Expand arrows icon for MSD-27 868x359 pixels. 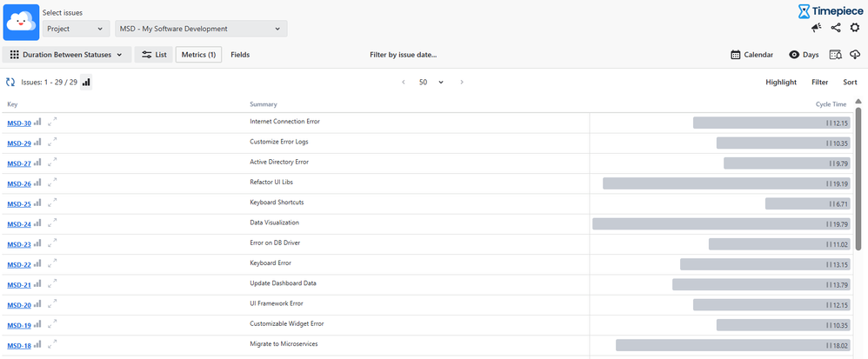pyautogui.click(x=52, y=162)
